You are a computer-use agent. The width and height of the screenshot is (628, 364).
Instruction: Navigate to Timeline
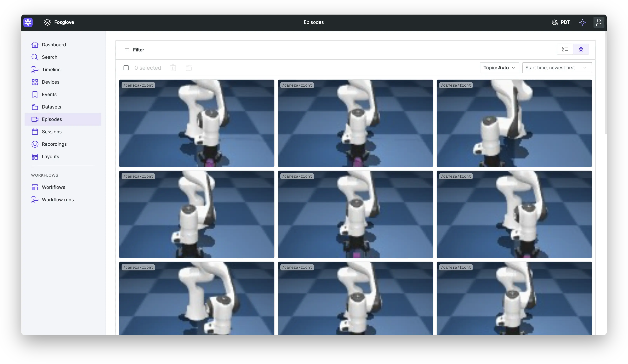[x=63, y=69]
